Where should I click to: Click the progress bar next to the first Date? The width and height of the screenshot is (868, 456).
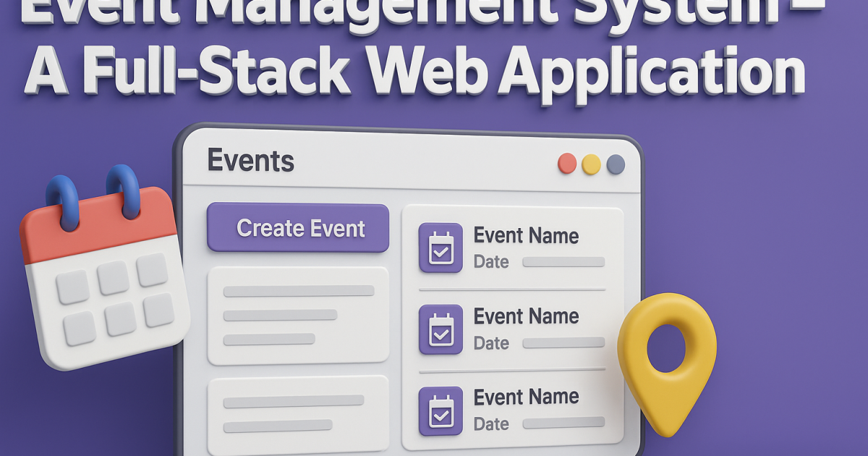coord(563,263)
